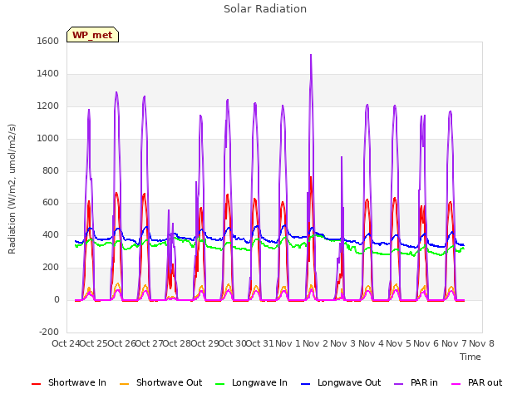Click the tallest PAR in peak above 1400

coord(311,56)
